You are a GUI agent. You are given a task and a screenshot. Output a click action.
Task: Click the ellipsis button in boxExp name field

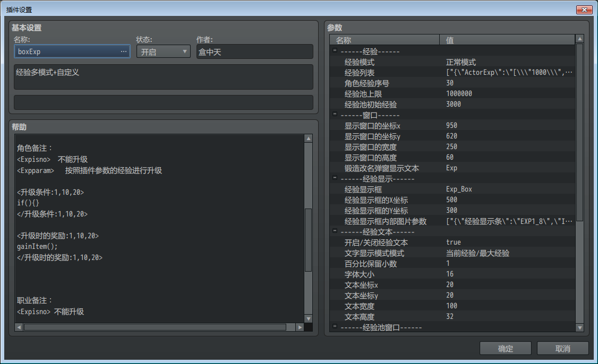(124, 51)
